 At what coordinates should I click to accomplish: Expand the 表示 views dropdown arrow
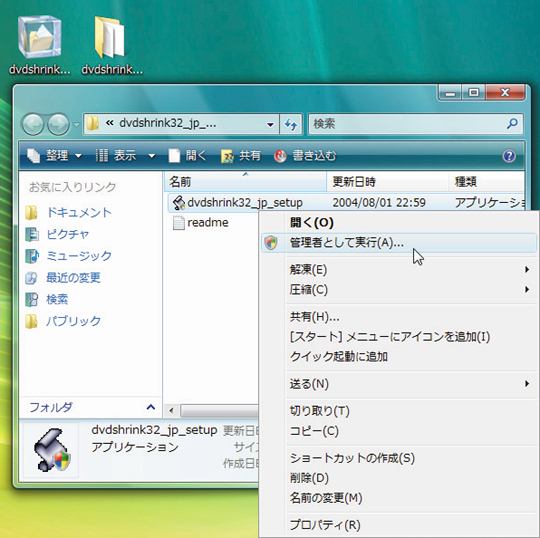pos(152,156)
